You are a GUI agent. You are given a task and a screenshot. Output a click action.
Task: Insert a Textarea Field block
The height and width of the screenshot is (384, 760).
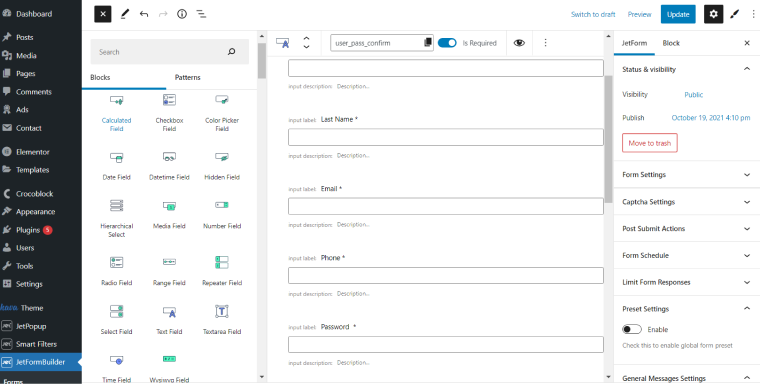[x=222, y=320]
